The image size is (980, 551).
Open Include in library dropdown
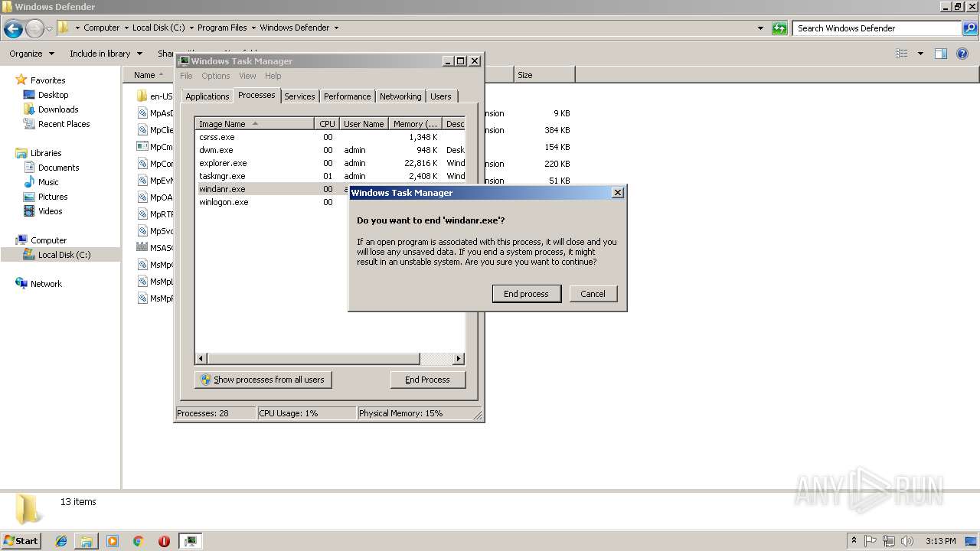[106, 54]
